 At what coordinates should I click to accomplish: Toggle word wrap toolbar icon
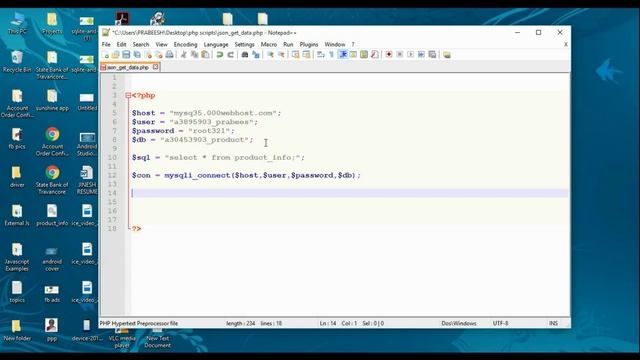[321, 55]
